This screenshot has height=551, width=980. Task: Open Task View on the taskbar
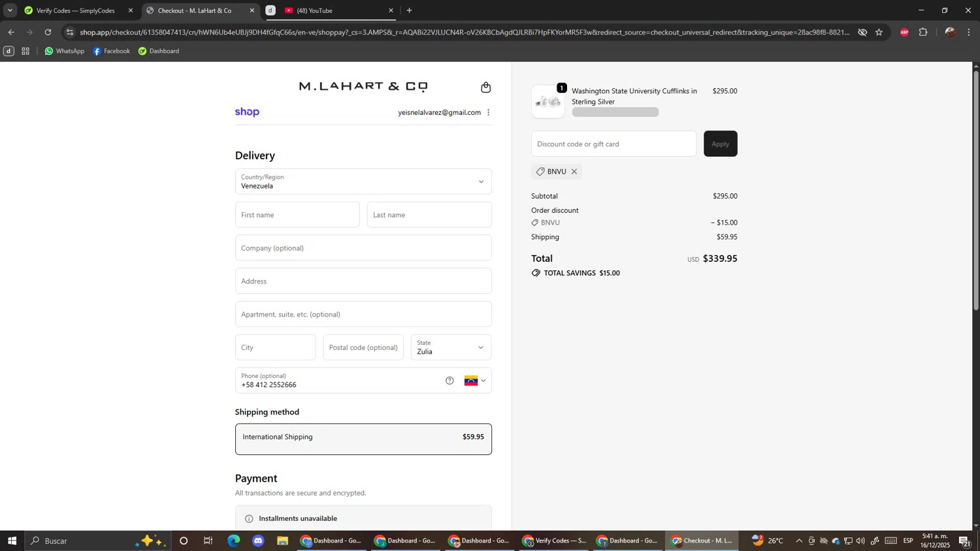pyautogui.click(x=208, y=541)
